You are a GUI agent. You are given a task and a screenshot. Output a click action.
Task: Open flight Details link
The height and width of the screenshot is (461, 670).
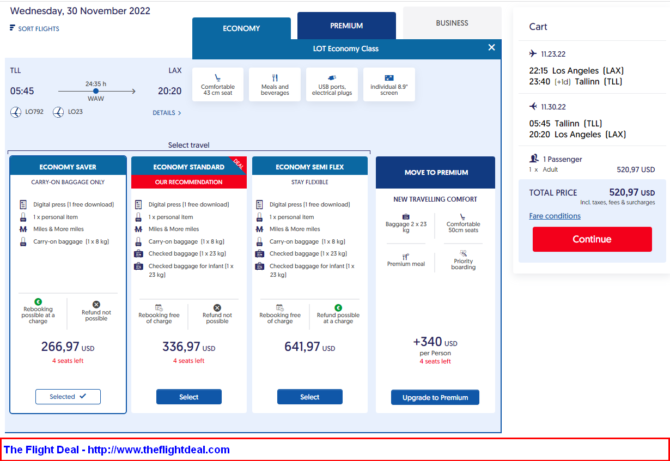click(x=167, y=113)
